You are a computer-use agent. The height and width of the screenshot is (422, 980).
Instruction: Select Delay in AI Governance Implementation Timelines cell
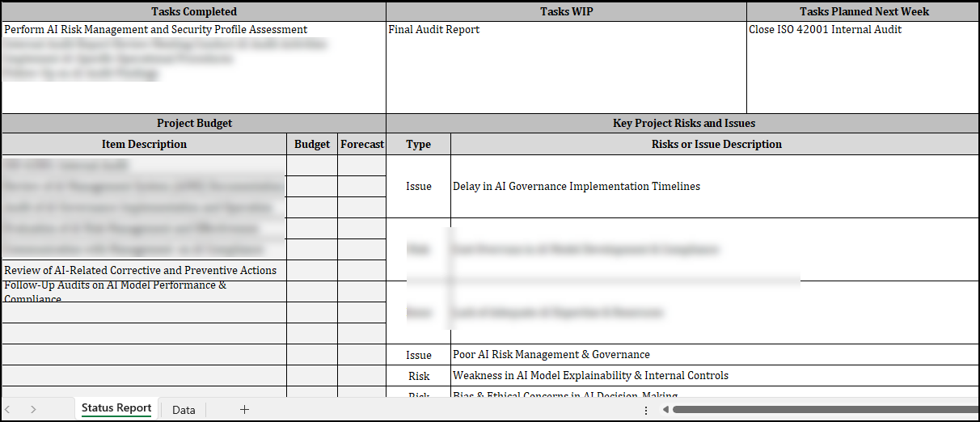(715, 187)
